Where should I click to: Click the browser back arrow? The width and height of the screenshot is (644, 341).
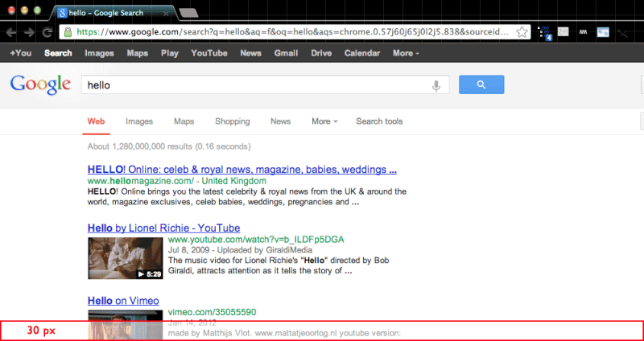tap(11, 32)
